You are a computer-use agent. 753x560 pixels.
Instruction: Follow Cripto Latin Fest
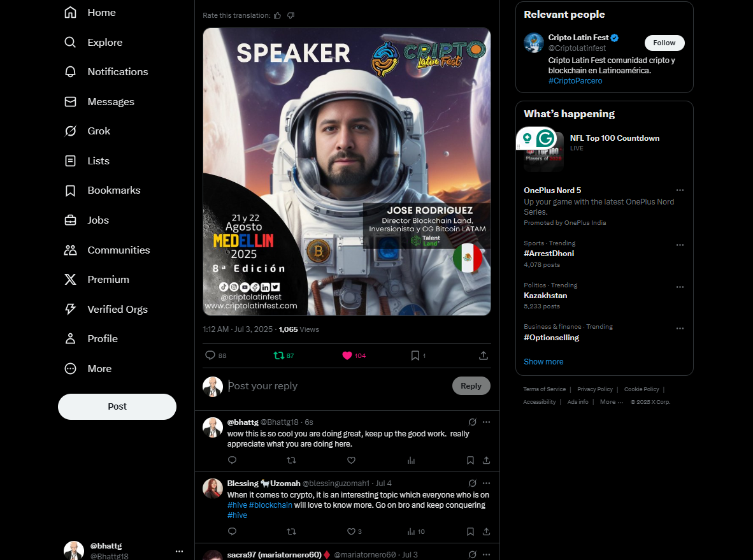pyautogui.click(x=664, y=43)
